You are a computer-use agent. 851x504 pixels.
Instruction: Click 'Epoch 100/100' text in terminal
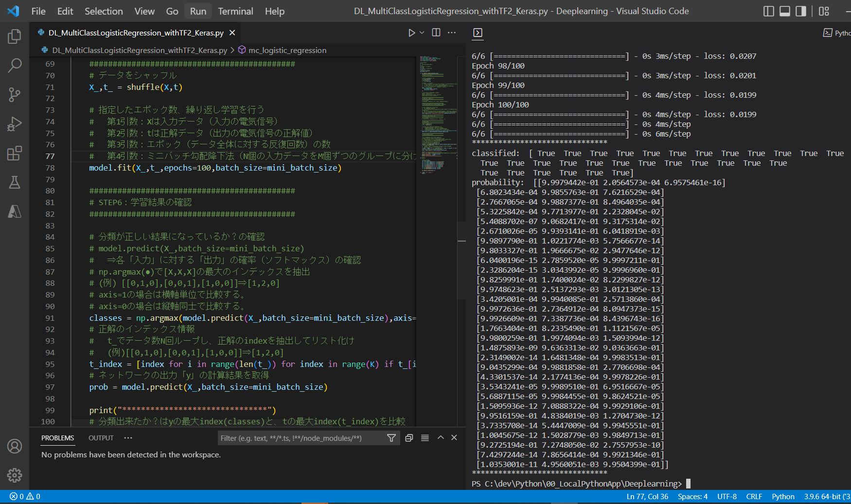(500, 104)
